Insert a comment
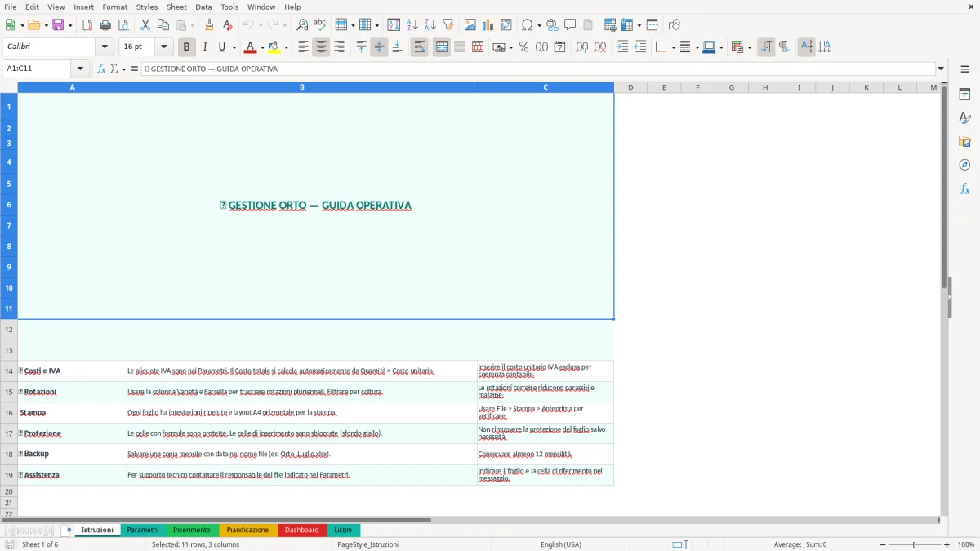Screen dimensions: 980x551 570,25
